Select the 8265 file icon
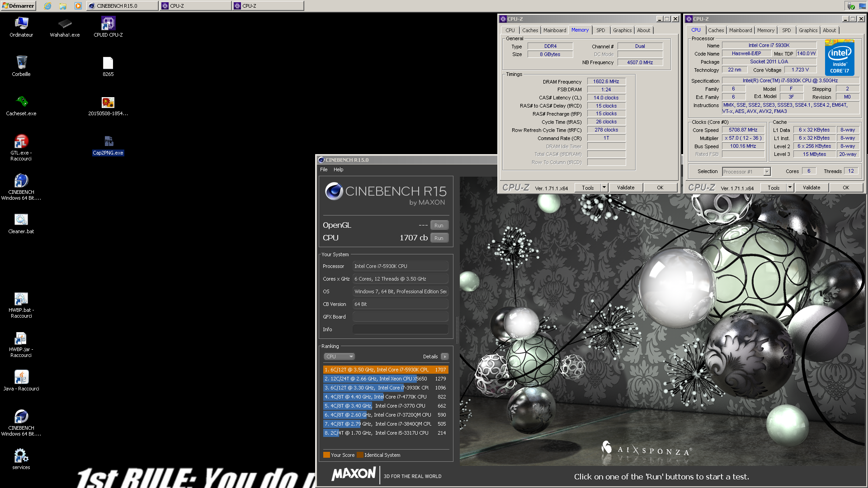868x488 pixels. tap(108, 66)
